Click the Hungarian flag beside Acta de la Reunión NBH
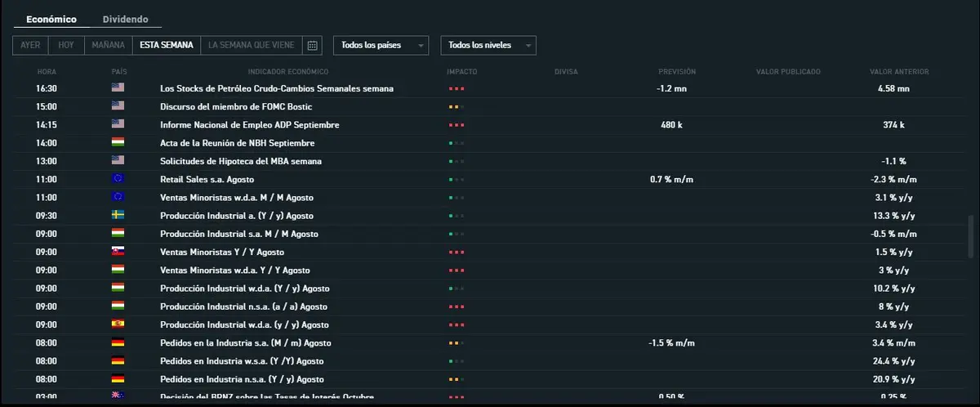980x407 pixels. 118,142
